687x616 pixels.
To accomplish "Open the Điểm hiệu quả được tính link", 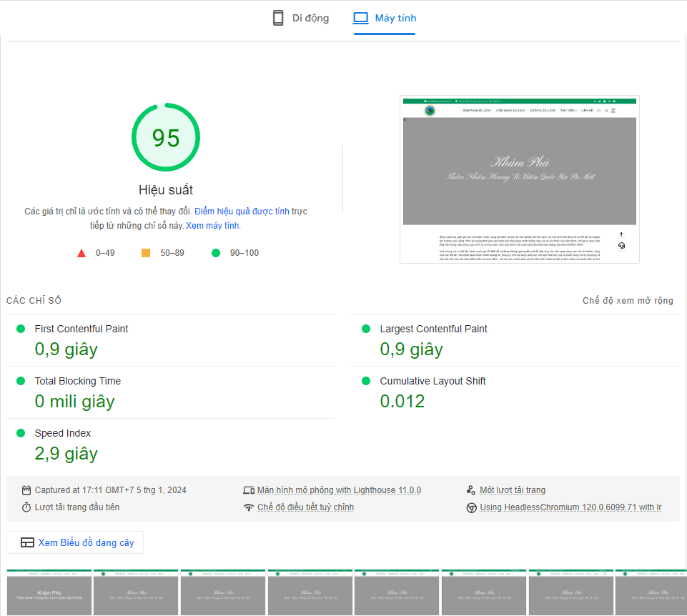I will [x=242, y=212].
